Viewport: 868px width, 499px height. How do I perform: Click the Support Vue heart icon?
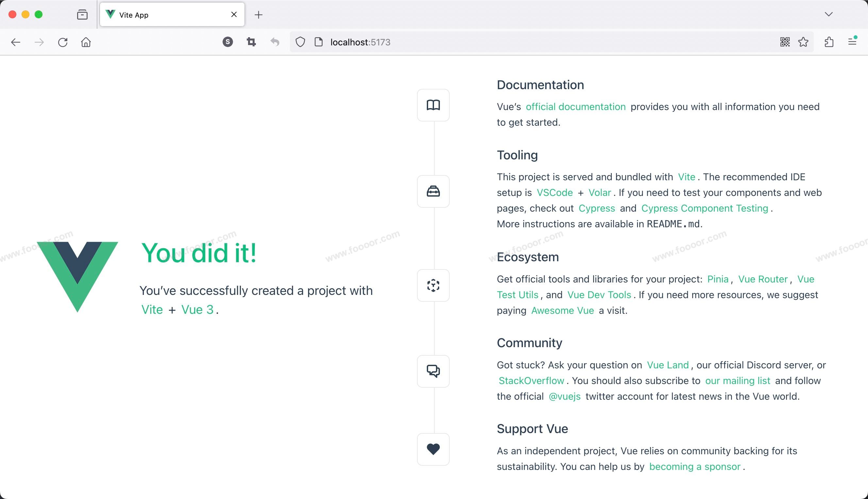pyautogui.click(x=433, y=449)
